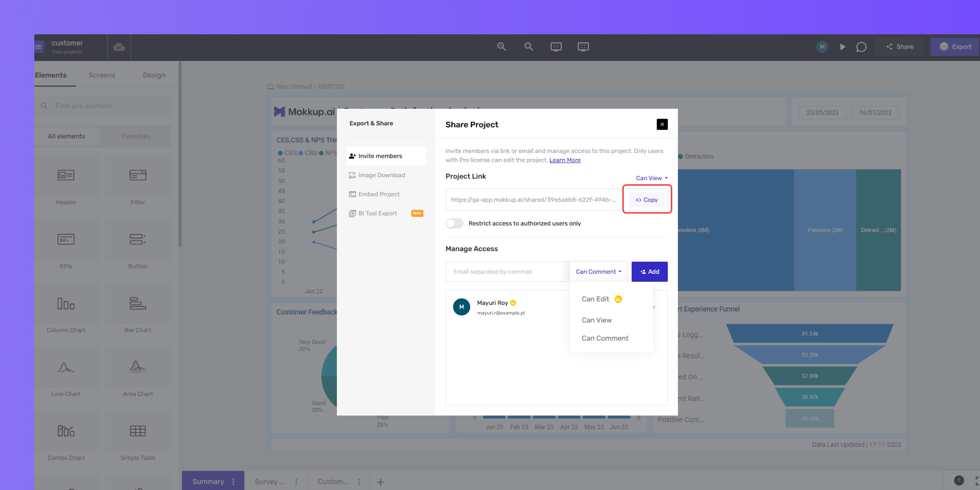
Task: Select BI Tool Export option
Action: tap(386, 213)
